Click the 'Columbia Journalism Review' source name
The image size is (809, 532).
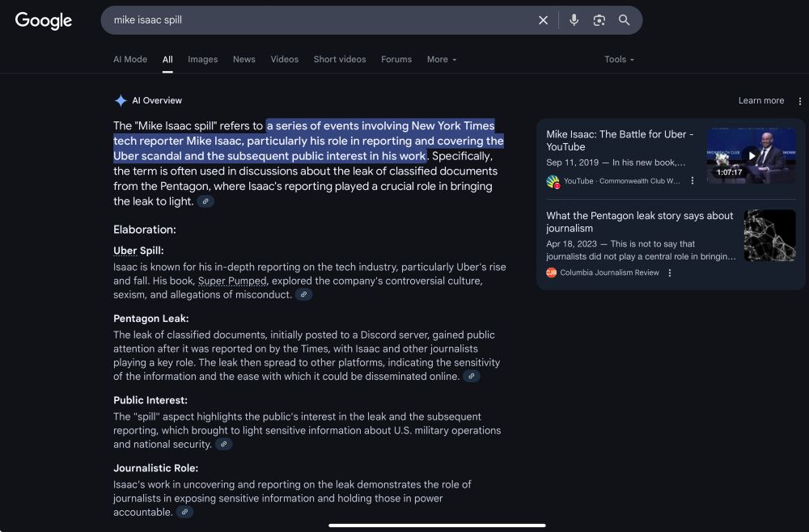pyautogui.click(x=609, y=272)
